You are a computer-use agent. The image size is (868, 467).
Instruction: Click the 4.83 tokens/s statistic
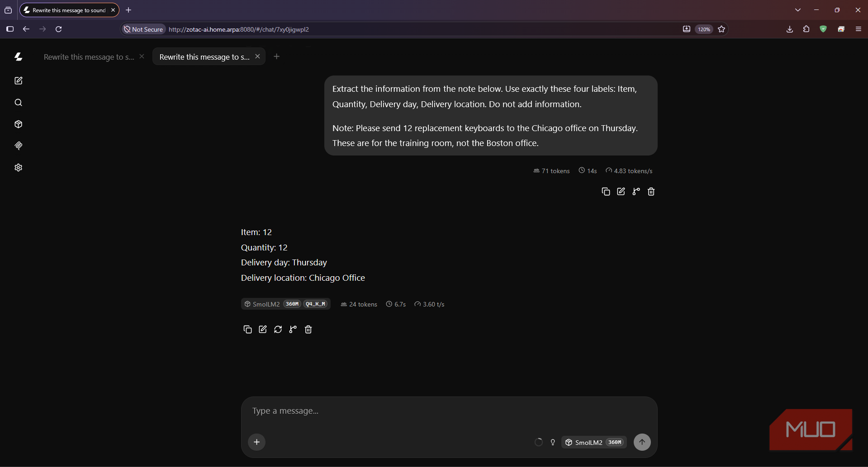coord(629,171)
